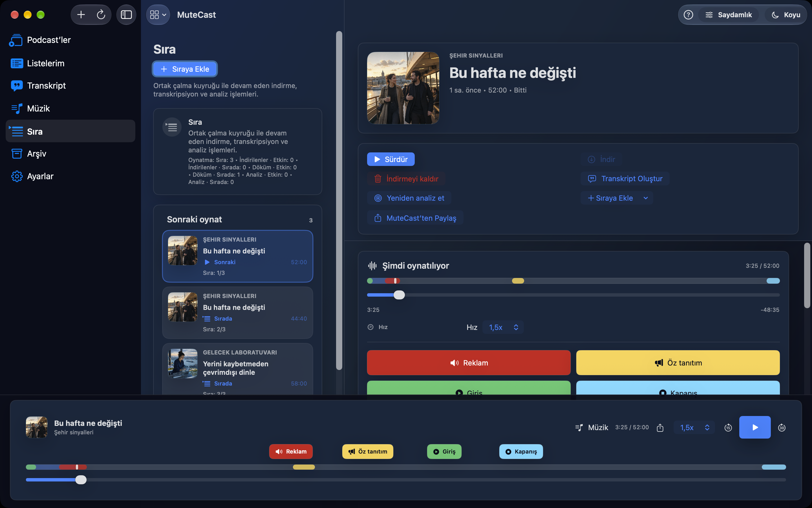Click Yeniden analiz et button
This screenshot has width=812, height=508.
pyautogui.click(x=409, y=198)
